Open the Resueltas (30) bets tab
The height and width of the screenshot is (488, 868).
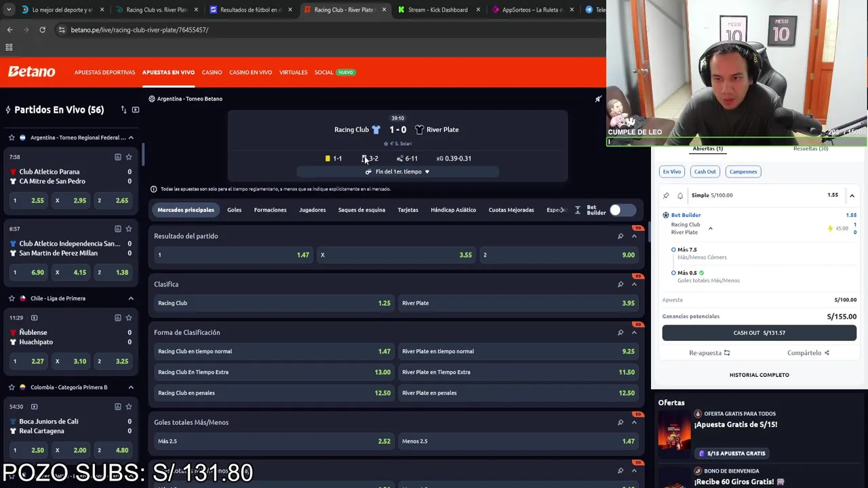(810, 148)
